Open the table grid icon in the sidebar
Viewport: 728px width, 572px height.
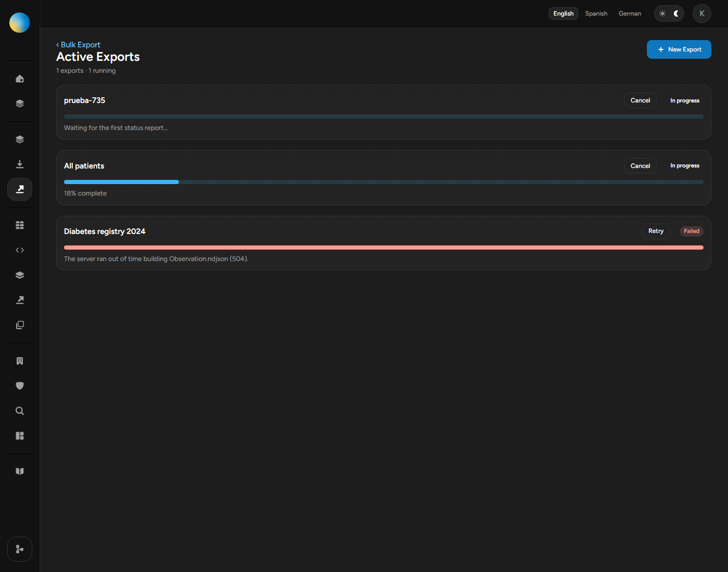[x=20, y=225]
